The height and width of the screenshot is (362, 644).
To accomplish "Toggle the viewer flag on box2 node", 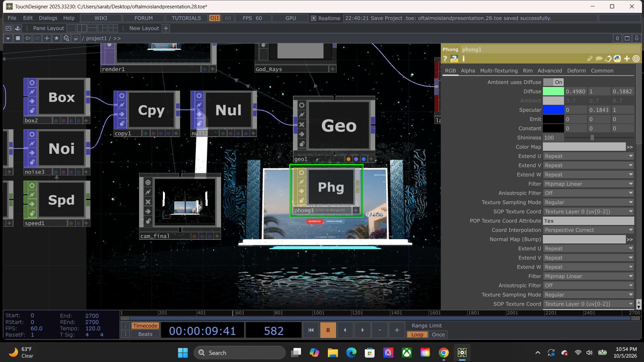I will point(32,83).
